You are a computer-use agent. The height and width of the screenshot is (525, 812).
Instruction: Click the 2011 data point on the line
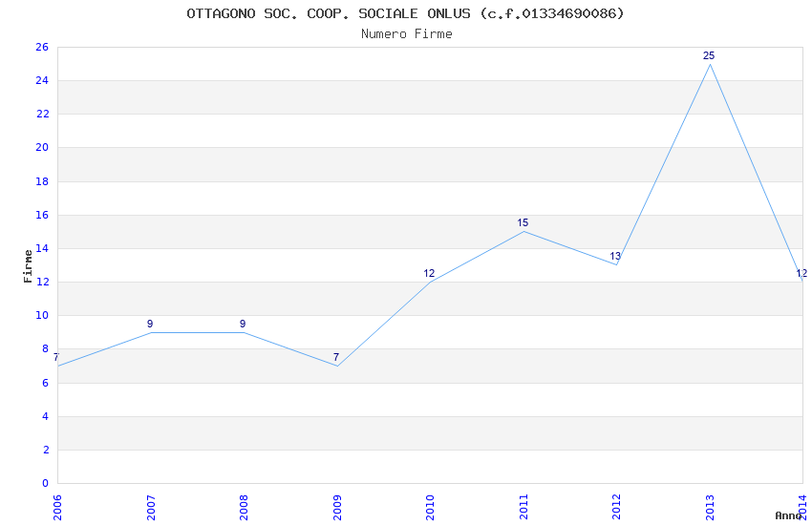tap(524, 231)
